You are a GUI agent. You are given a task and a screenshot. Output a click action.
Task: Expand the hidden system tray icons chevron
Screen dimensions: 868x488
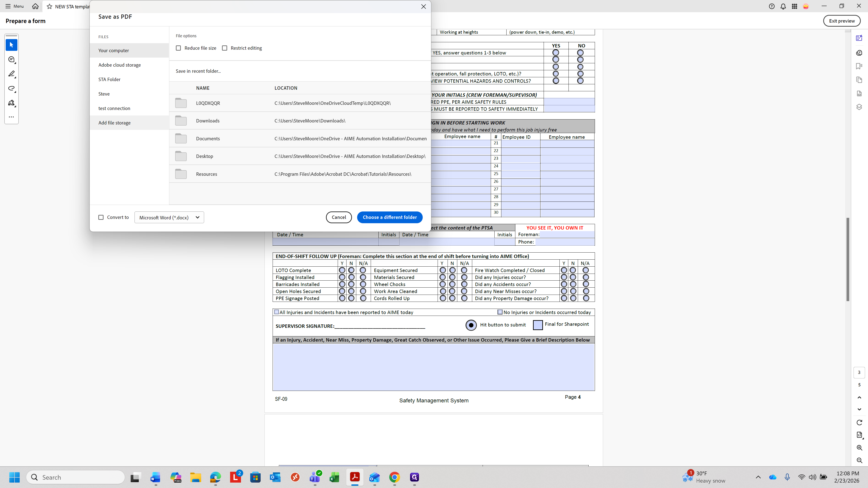click(x=758, y=477)
